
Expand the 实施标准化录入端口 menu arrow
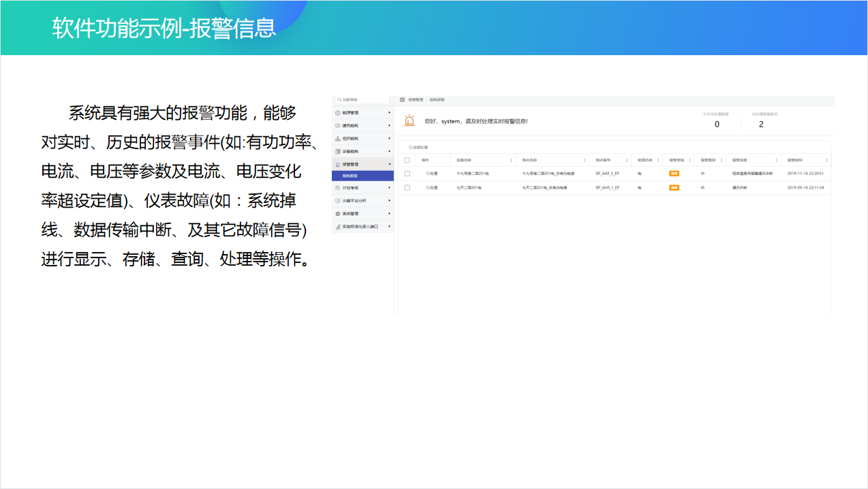pyautogui.click(x=389, y=226)
